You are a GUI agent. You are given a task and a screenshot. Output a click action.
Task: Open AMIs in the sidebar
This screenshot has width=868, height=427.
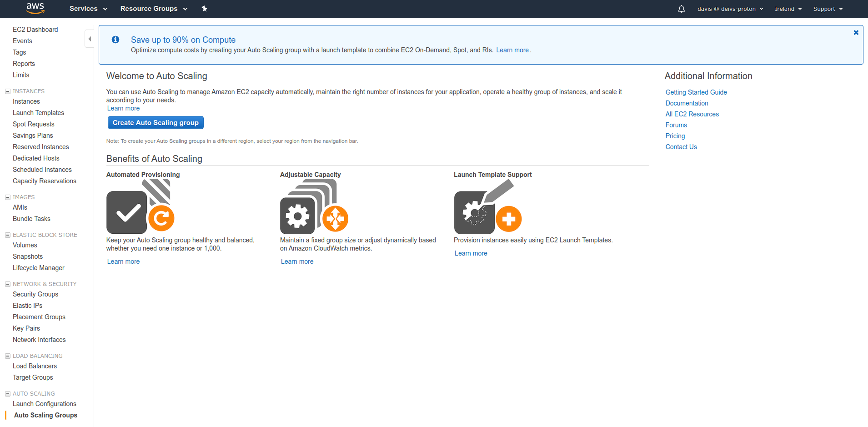click(20, 207)
